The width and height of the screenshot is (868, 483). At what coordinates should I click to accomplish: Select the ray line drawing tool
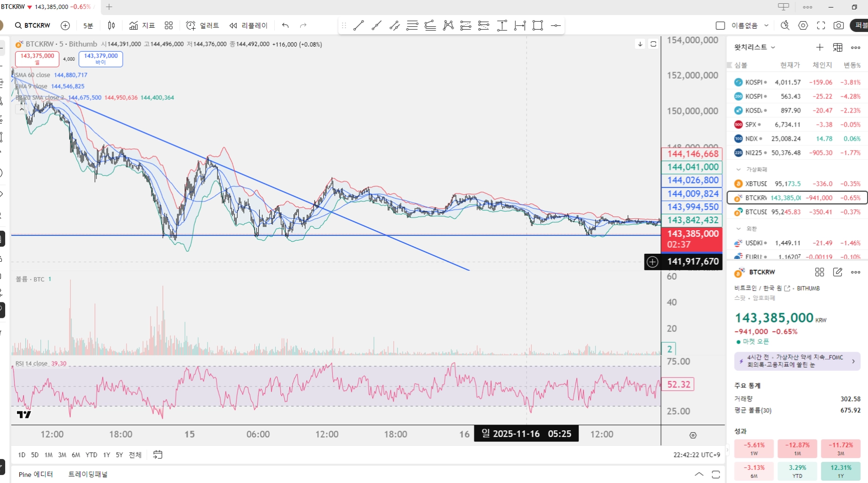tap(376, 25)
